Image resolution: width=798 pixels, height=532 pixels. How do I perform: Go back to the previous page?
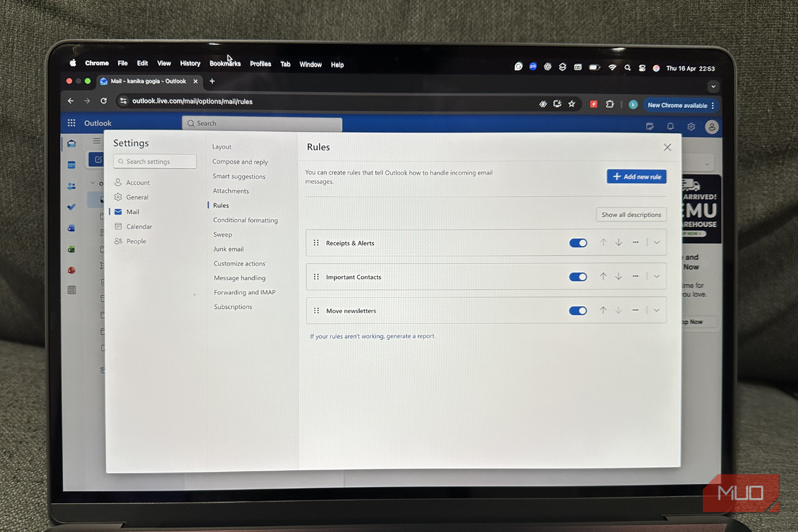71,101
